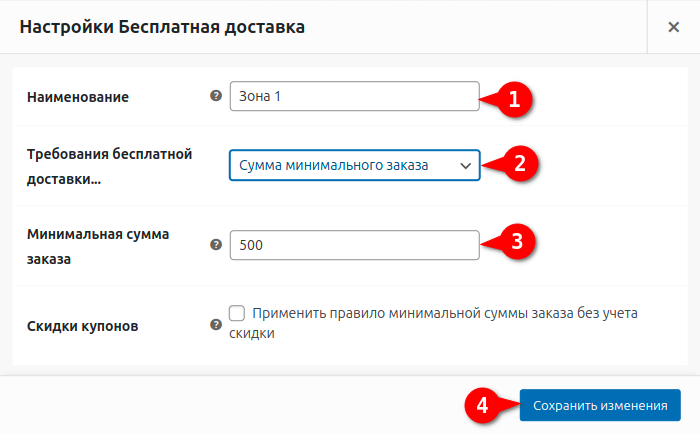Click the white form panel's empty bottom margin
Image resolution: width=700 pixels, height=434 pixels.
tap(350, 359)
